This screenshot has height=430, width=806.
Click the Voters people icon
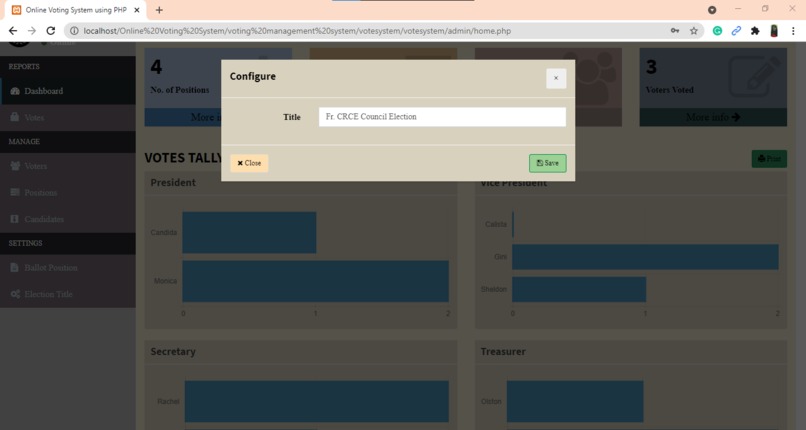[15, 166]
